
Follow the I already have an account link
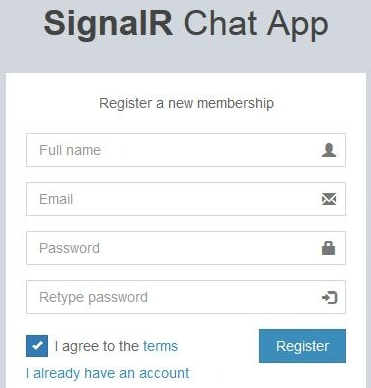point(108,373)
